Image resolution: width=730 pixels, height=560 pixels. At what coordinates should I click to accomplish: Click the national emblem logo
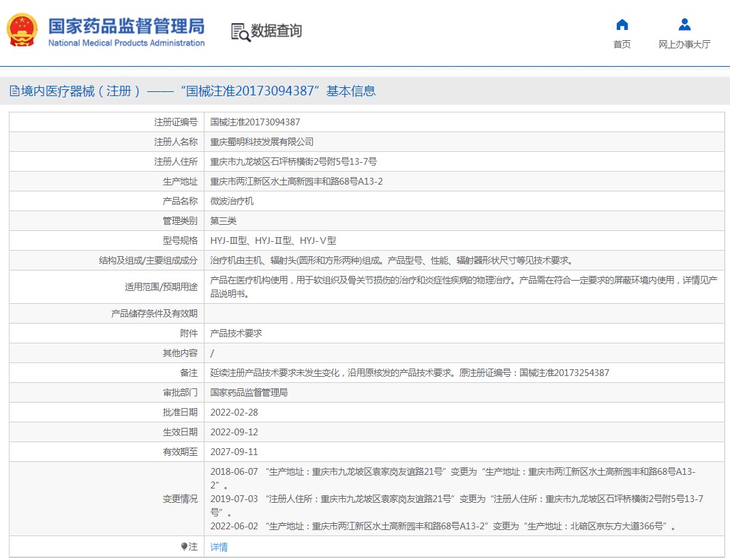22,30
